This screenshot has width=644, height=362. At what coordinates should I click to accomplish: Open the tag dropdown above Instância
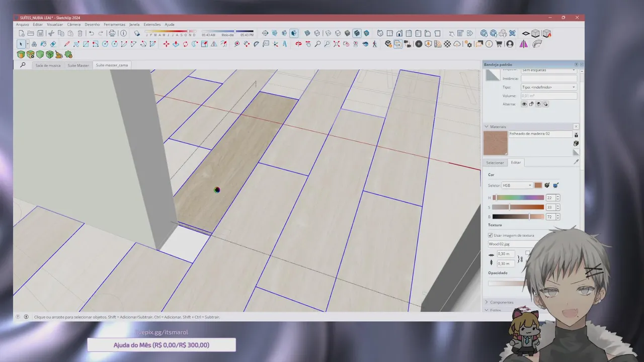pos(549,70)
